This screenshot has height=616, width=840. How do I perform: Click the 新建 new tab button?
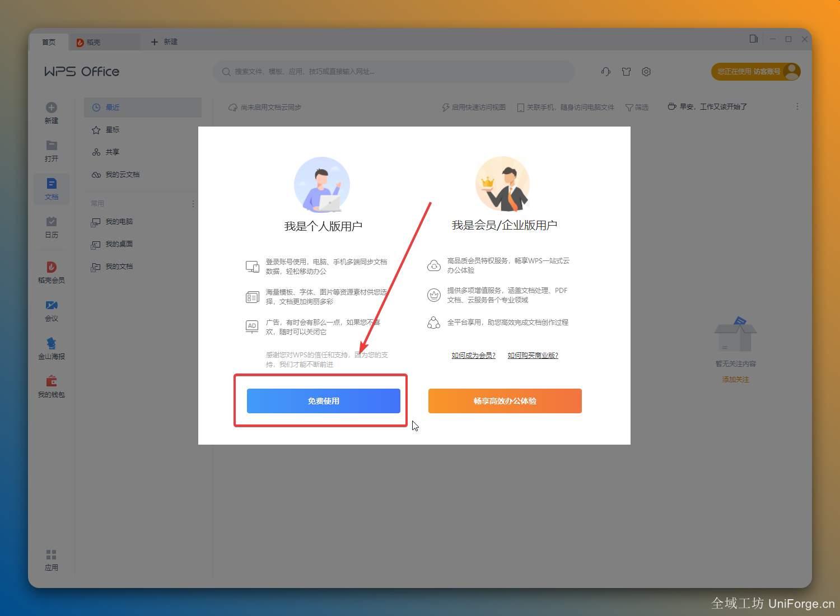(x=164, y=42)
